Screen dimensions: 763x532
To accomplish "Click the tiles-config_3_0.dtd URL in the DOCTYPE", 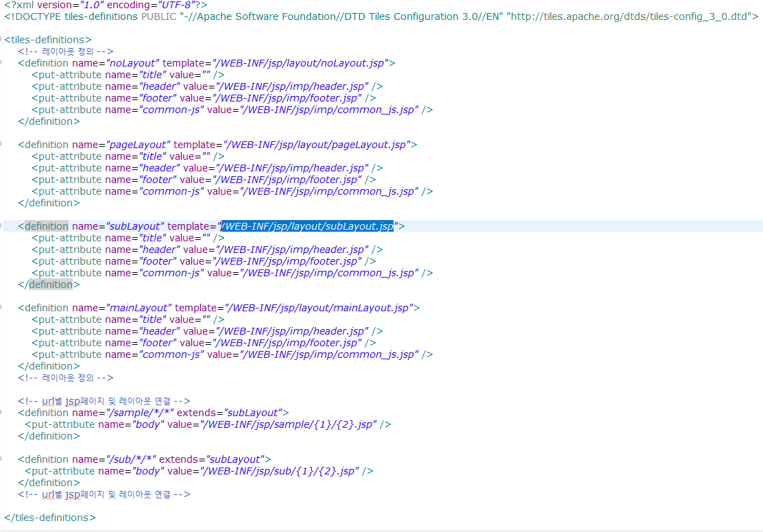I will [x=629, y=16].
